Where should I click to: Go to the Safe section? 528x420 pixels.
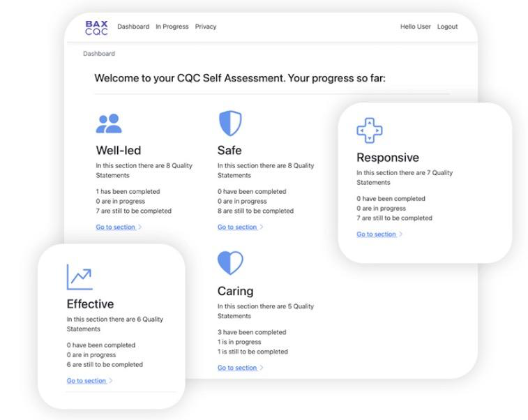(237, 227)
